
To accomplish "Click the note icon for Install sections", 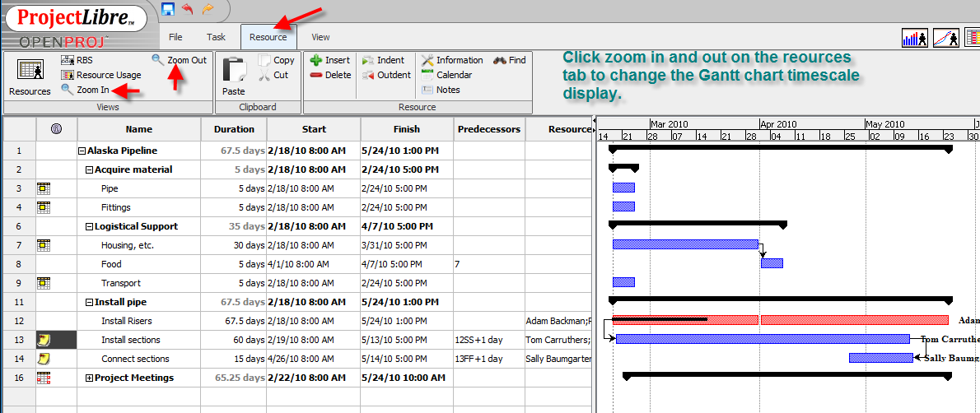I will (43, 340).
